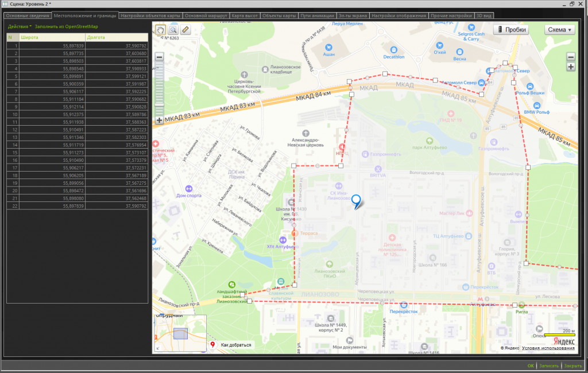The image size is (588, 373).
Task: Click the Ашан shopping cart icon
Action: click(x=328, y=47)
